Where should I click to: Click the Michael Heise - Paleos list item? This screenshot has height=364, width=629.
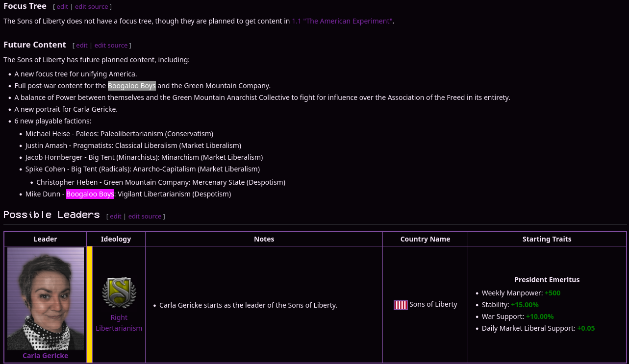[x=119, y=134]
